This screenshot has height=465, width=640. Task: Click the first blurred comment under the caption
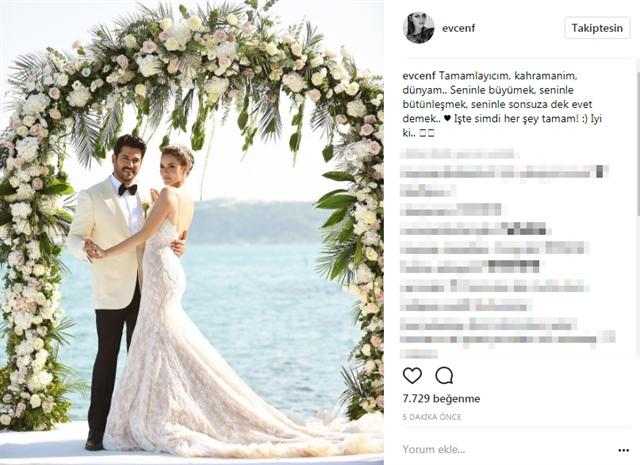click(x=459, y=154)
